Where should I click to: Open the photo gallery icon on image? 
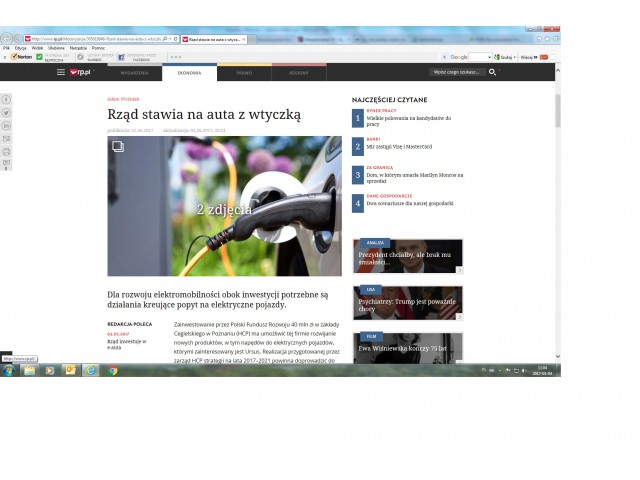click(x=118, y=147)
